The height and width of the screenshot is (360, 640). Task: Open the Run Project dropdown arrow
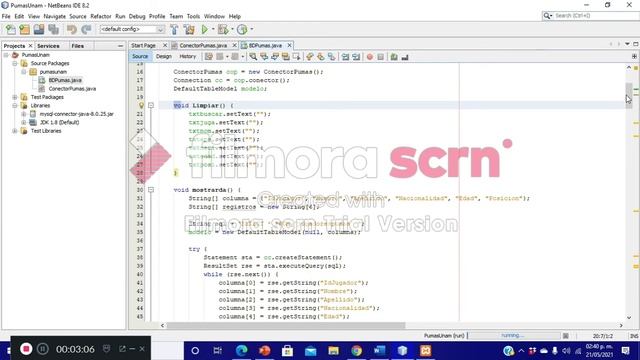coord(213,29)
